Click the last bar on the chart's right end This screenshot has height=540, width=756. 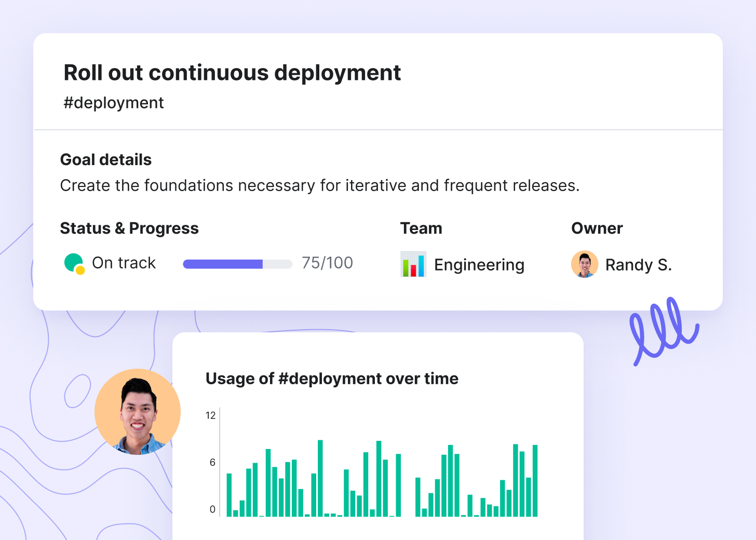tap(535, 481)
